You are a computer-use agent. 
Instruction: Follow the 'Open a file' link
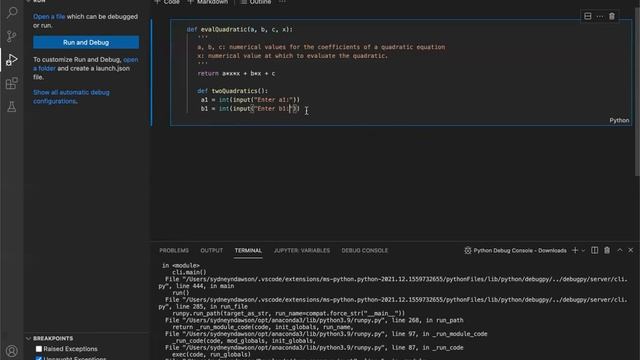[49, 17]
